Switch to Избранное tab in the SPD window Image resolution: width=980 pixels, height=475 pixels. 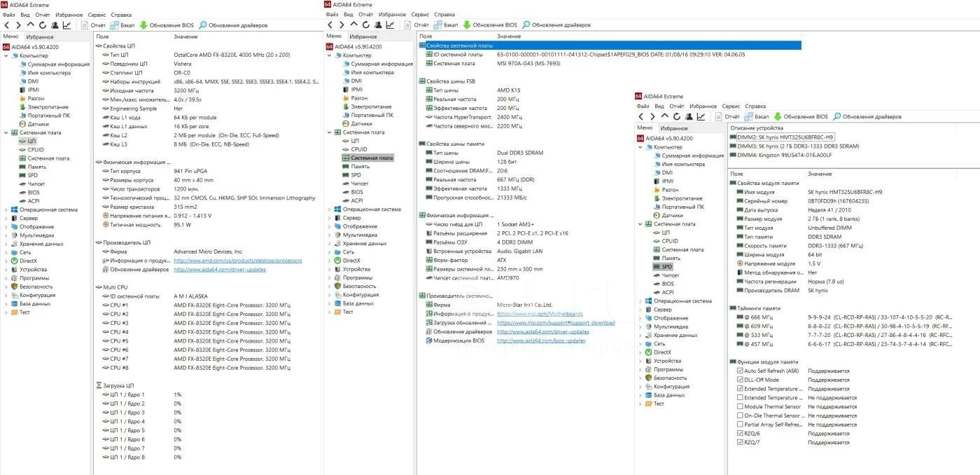point(674,128)
